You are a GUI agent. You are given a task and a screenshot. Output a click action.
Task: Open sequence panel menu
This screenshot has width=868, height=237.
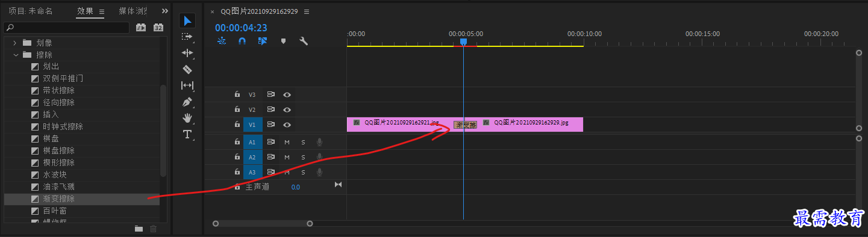307,11
